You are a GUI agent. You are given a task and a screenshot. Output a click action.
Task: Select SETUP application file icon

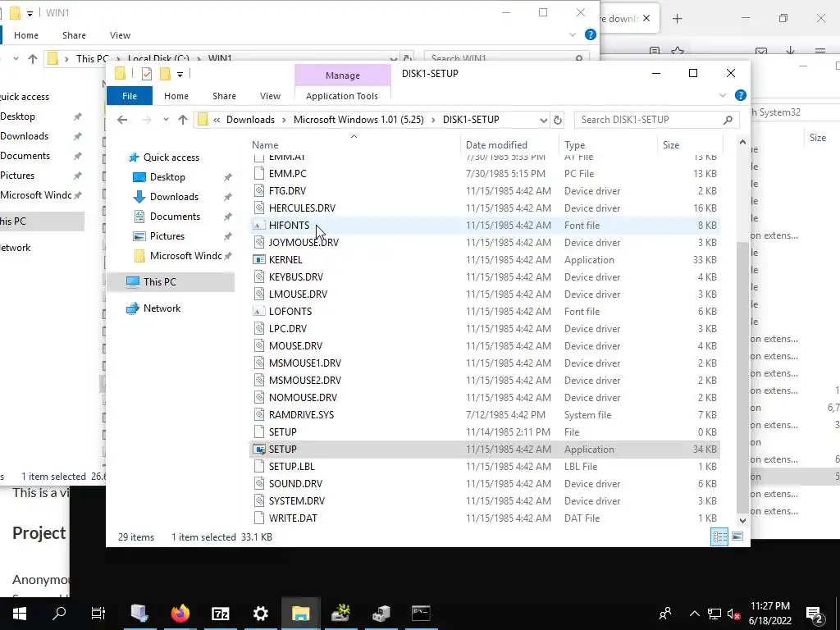259,450
